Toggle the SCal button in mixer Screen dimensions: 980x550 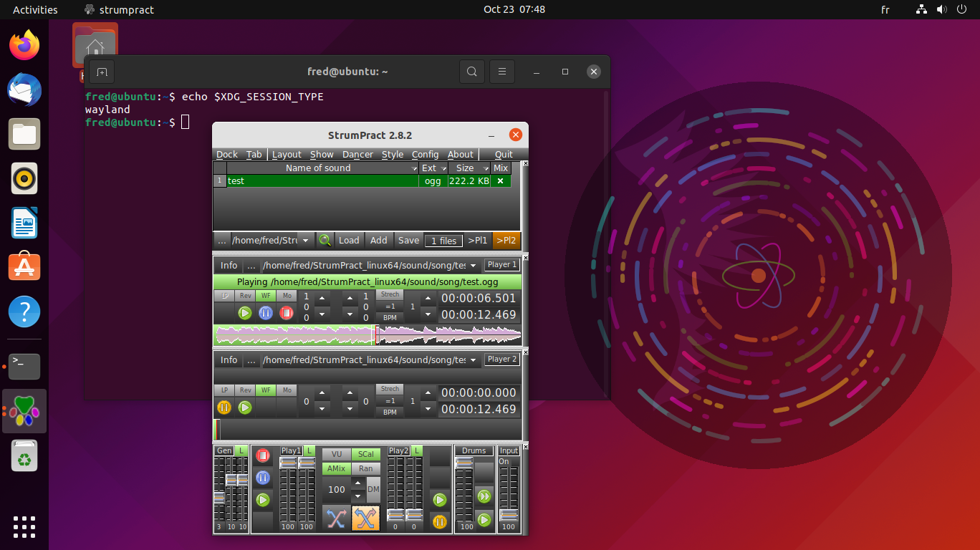point(366,455)
